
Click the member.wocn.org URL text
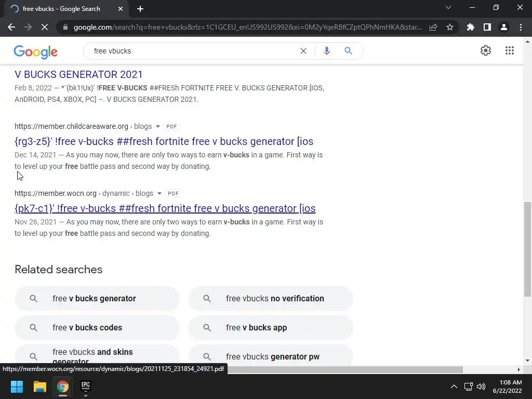(56, 193)
